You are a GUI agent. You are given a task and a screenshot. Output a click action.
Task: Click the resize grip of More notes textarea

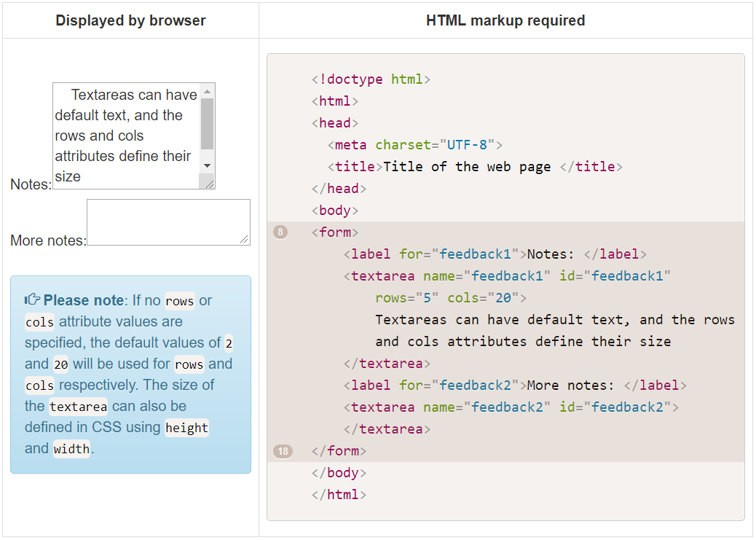tap(245, 240)
